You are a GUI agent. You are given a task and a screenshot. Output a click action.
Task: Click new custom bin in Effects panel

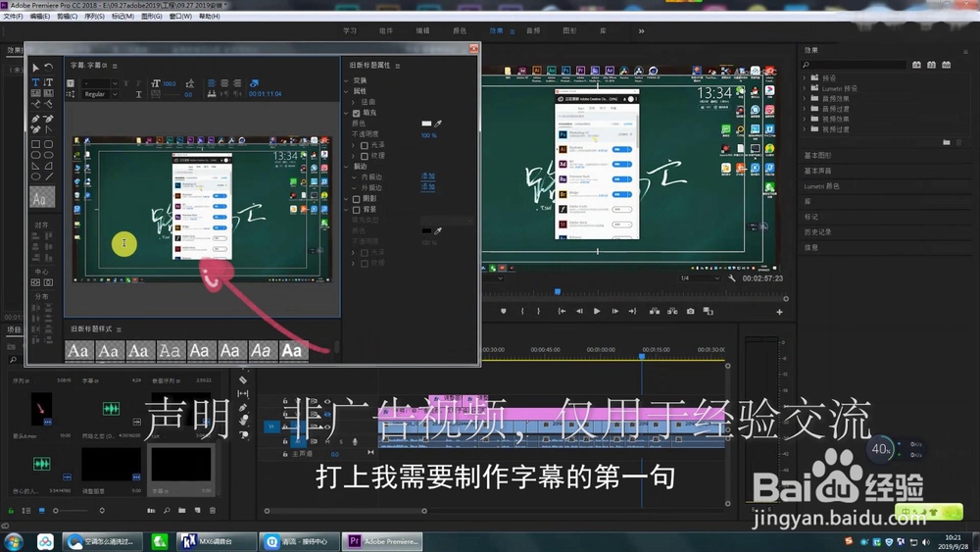click(947, 142)
